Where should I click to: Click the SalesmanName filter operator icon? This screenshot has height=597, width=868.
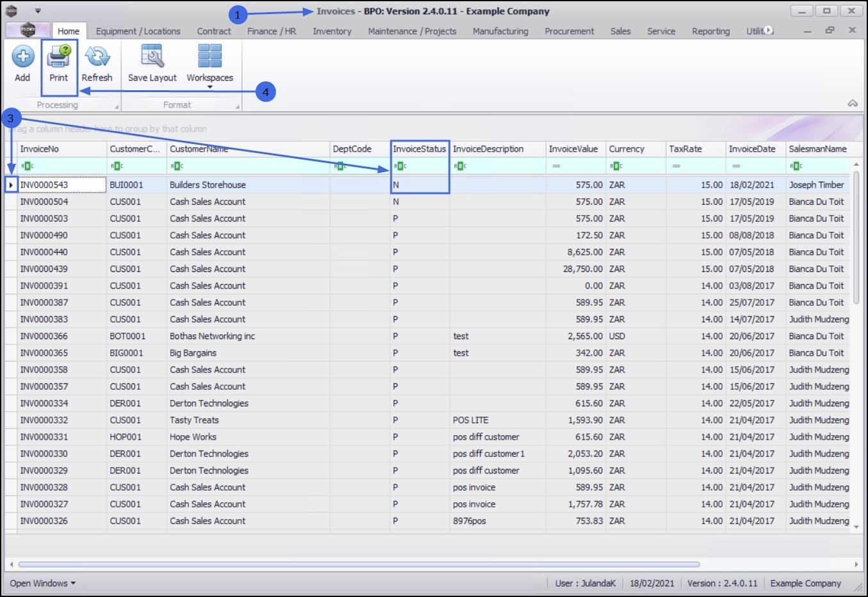point(796,166)
